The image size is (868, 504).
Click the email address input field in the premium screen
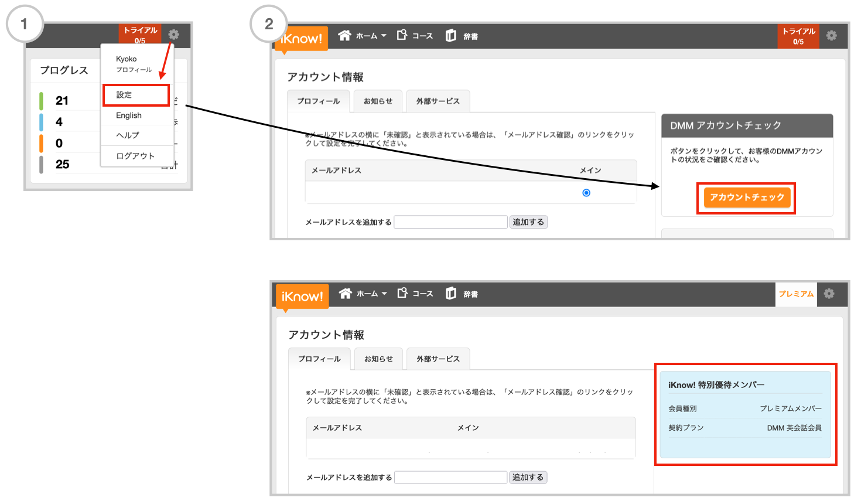[x=450, y=478]
